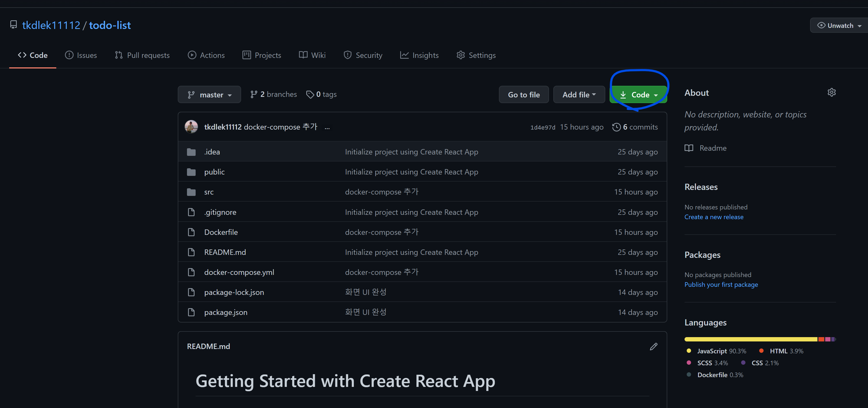Open the Readme book icon link in About
Image resolution: width=868 pixels, height=408 pixels.
(x=689, y=148)
